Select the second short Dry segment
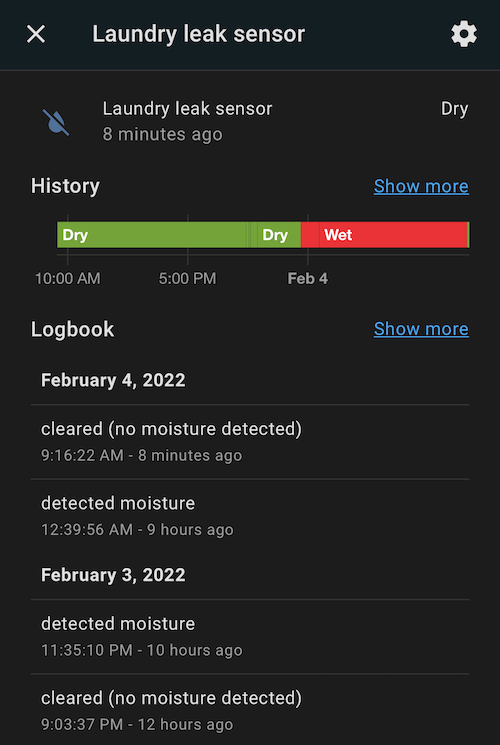Screen dimensions: 500x745 279,235
